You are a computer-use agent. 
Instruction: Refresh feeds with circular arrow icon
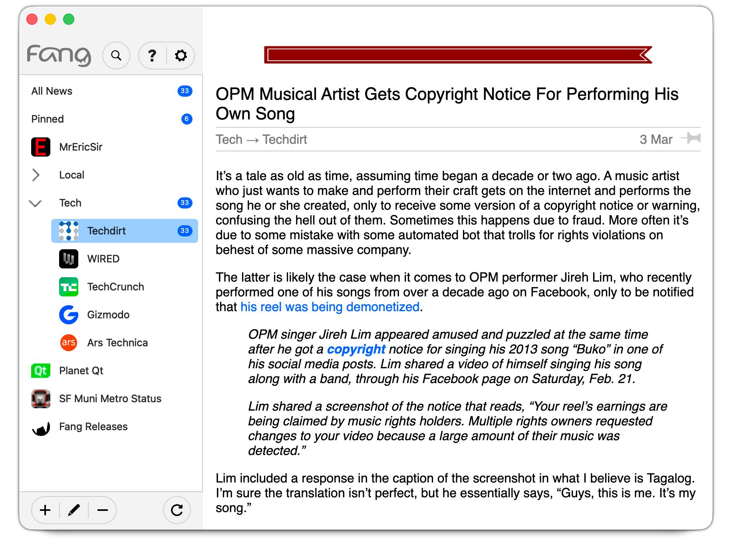coord(177,510)
